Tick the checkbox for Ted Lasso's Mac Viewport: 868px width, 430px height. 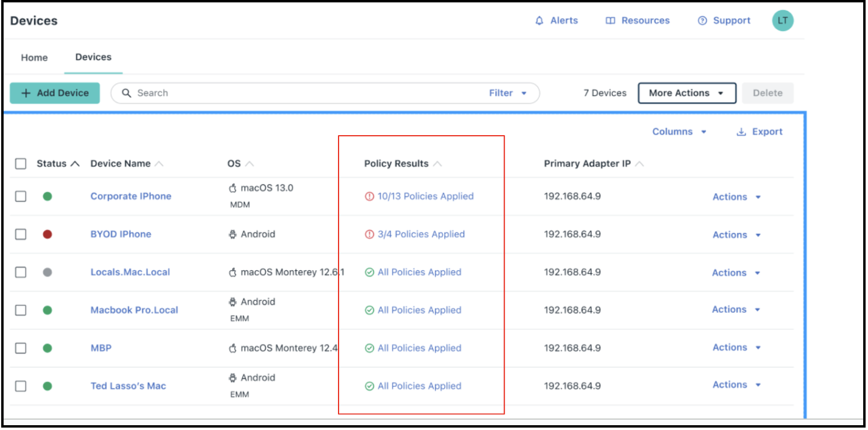tap(21, 386)
